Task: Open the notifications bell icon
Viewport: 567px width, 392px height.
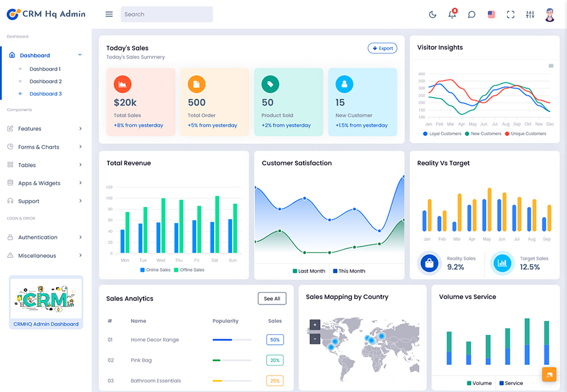Action: coord(452,14)
